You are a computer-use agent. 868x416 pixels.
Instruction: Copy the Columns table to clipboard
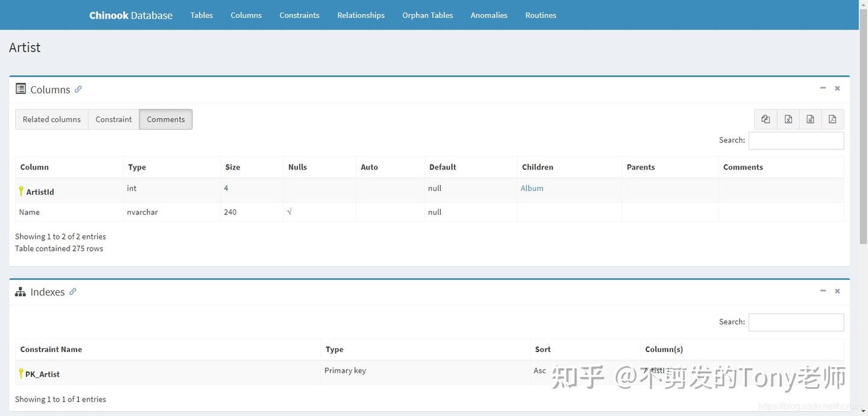coord(766,119)
